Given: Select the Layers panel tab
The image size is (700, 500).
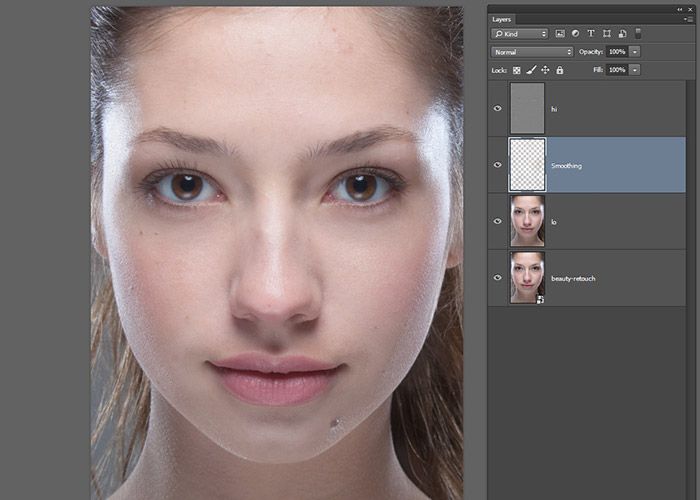Looking at the screenshot, I should (x=502, y=19).
